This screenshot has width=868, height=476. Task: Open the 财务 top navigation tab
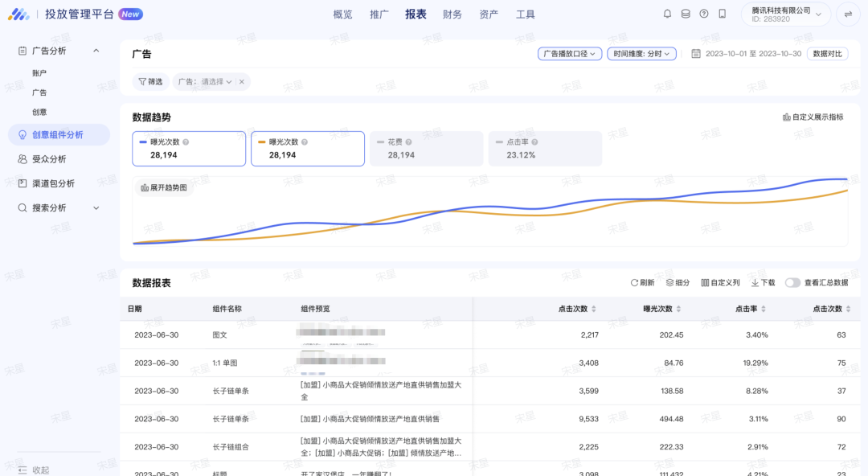point(452,14)
